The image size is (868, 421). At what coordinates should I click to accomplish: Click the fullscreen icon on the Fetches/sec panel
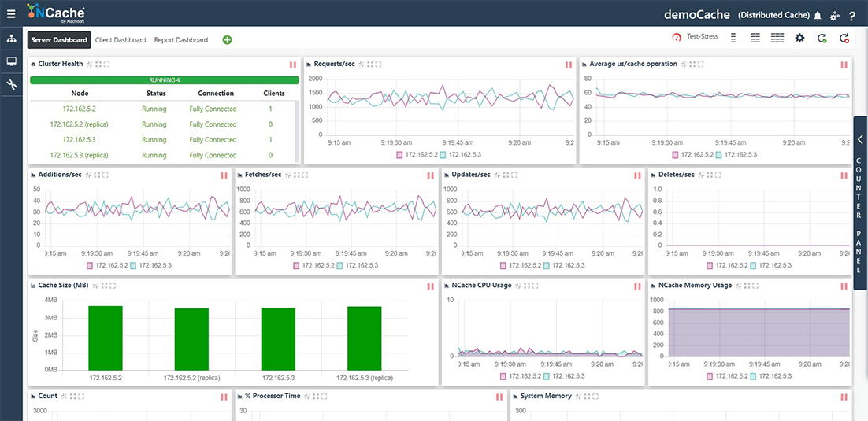point(306,175)
